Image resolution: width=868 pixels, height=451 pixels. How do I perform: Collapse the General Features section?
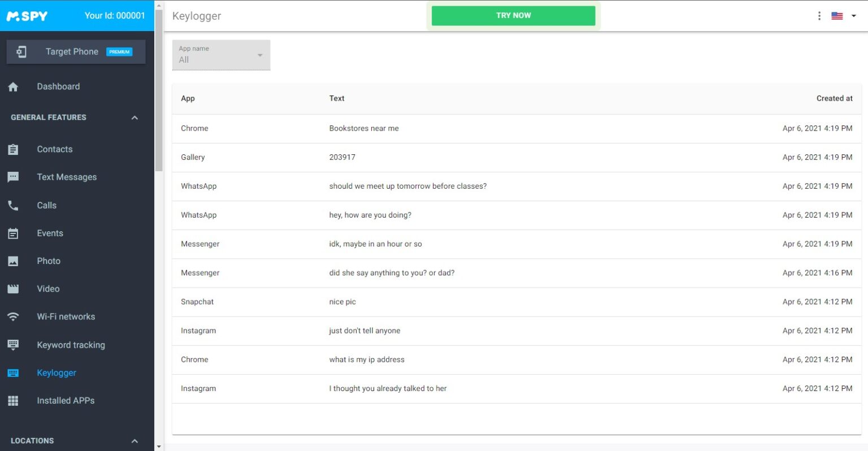[134, 118]
